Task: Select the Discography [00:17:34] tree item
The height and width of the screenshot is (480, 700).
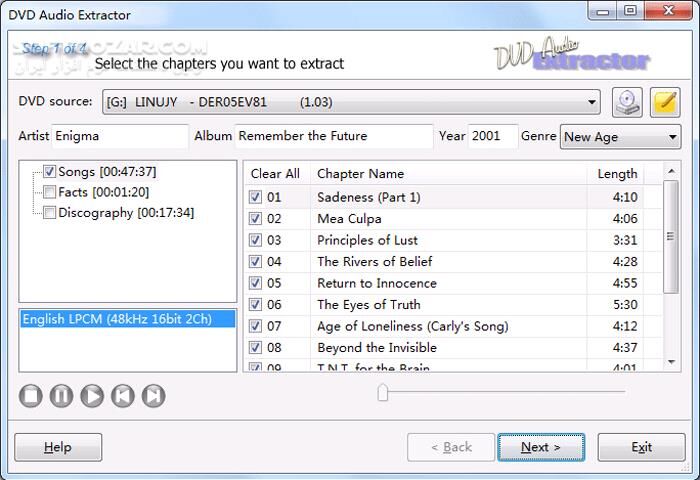Action: 126,213
